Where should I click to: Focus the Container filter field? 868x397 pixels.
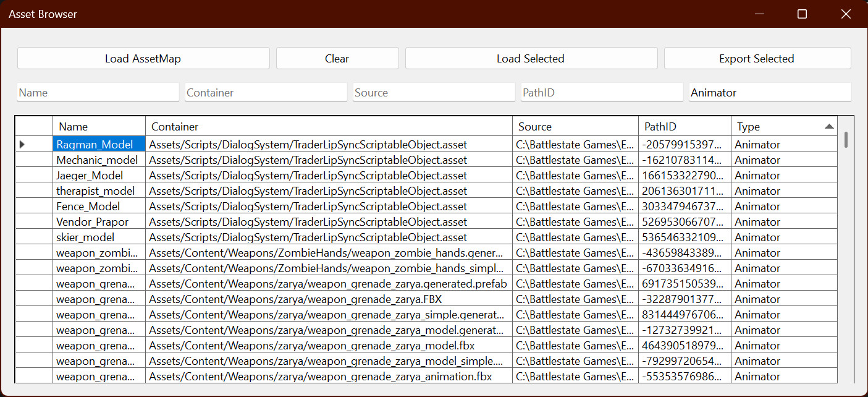click(x=266, y=92)
